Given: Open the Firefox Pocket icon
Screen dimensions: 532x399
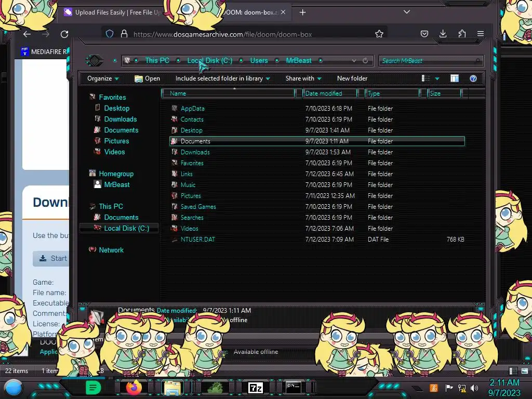Looking at the screenshot, I should pyautogui.click(x=424, y=34).
